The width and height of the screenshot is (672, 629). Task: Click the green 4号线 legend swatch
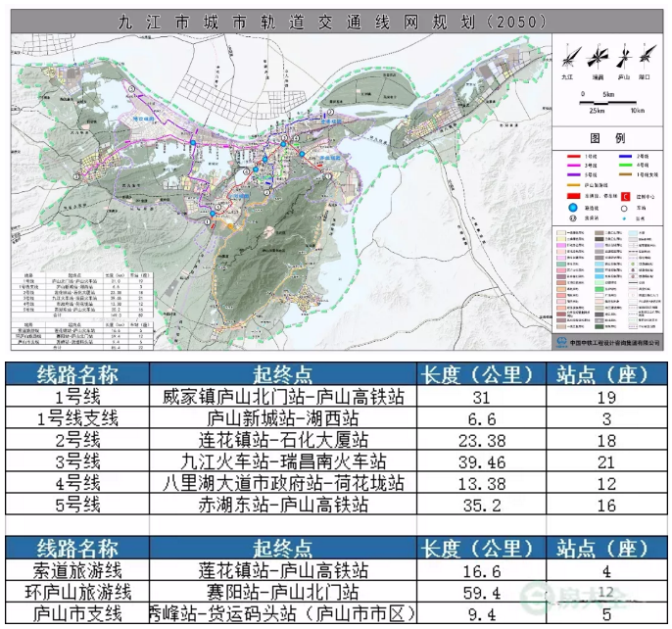(625, 165)
